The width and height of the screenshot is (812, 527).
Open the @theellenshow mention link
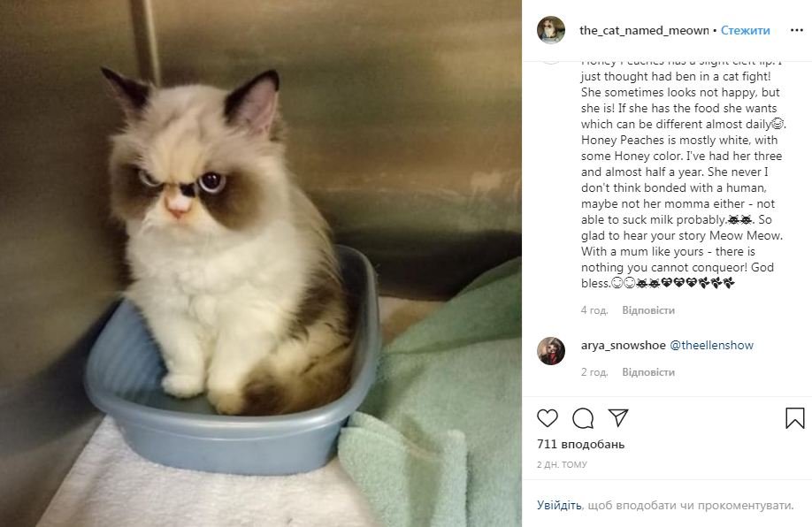point(711,346)
